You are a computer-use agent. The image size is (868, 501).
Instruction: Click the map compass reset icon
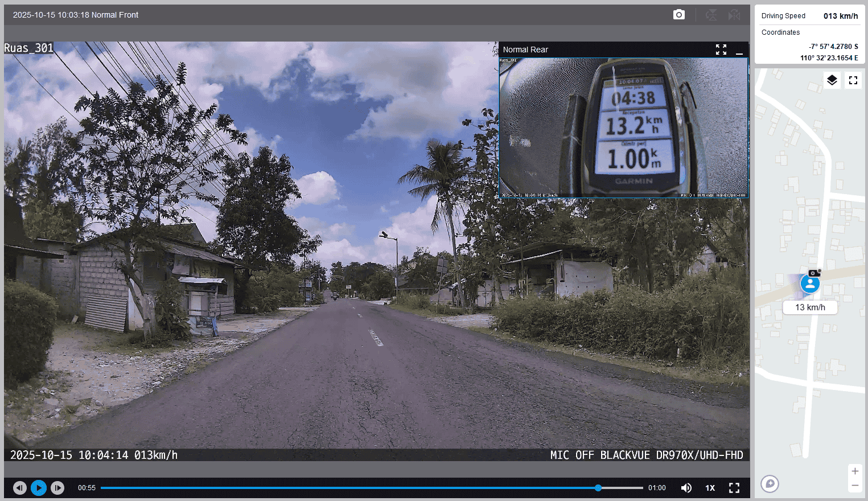(770, 484)
